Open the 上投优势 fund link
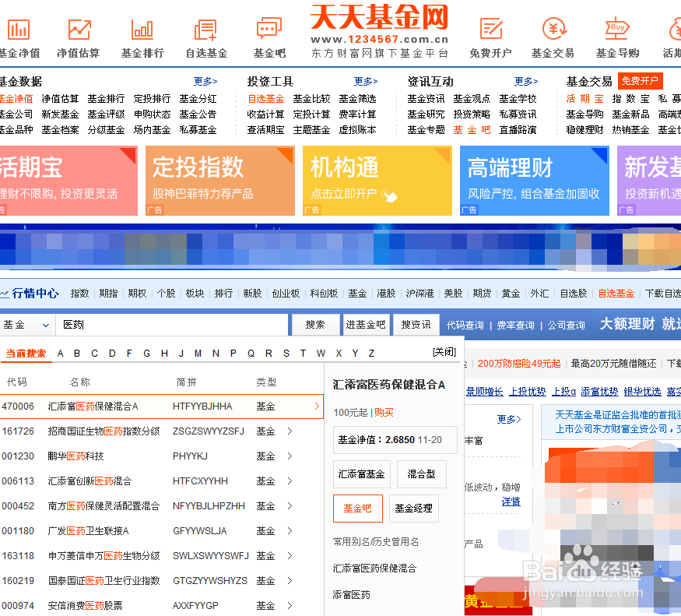The image size is (681, 616). coord(527,392)
